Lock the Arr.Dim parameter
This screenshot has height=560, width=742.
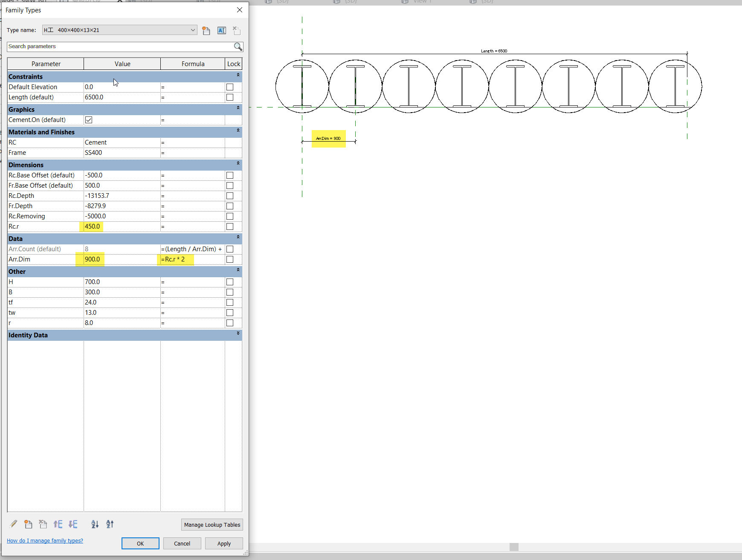[230, 259]
